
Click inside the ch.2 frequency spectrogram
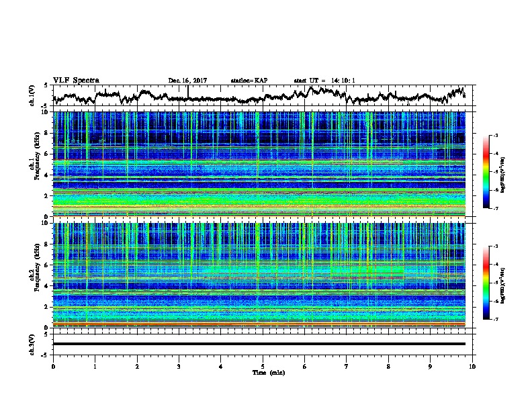click(x=259, y=275)
